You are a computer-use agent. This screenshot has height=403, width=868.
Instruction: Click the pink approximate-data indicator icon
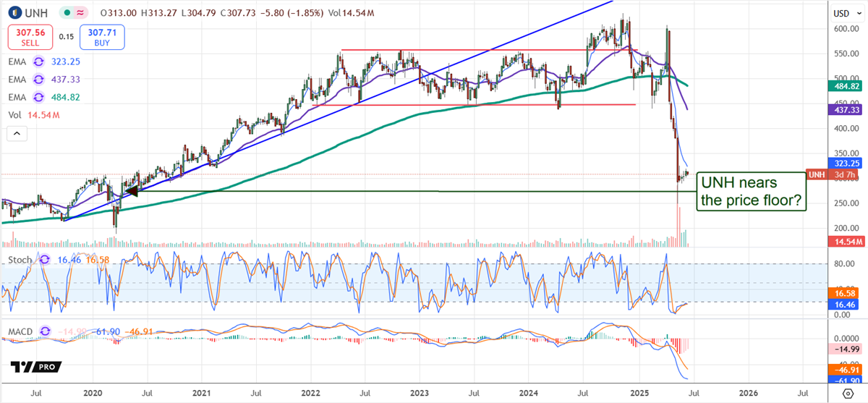point(81,14)
